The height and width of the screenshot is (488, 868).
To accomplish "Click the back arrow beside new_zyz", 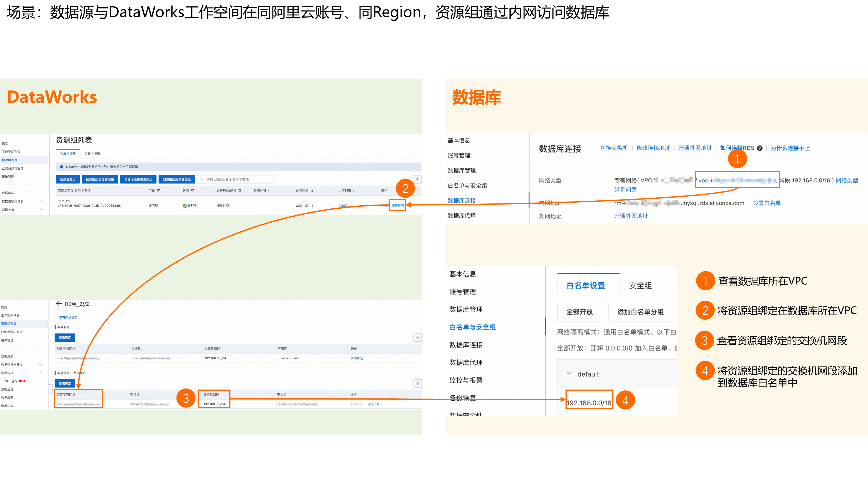I will pyautogui.click(x=59, y=303).
